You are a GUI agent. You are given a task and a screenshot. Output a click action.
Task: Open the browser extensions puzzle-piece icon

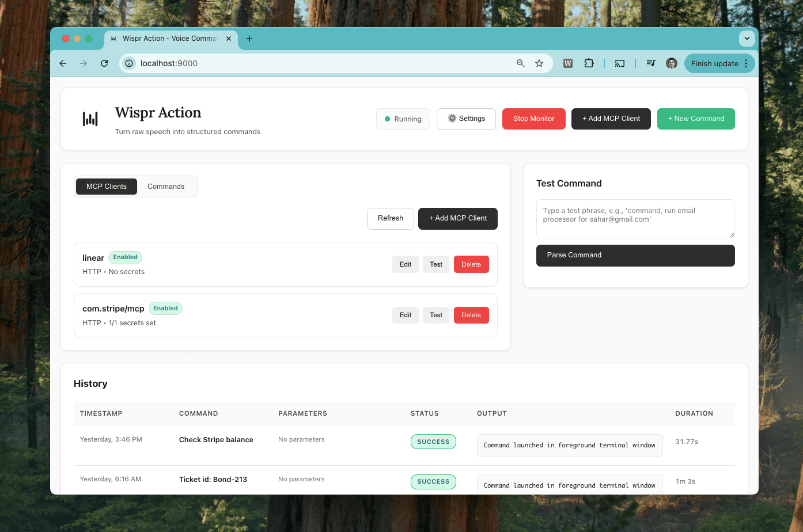click(x=589, y=63)
